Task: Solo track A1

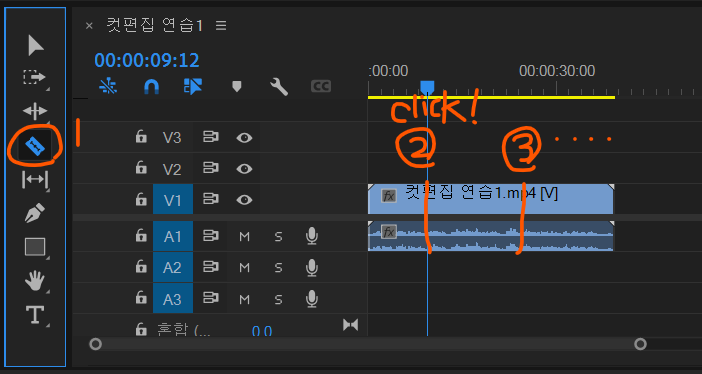Action: [x=278, y=236]
